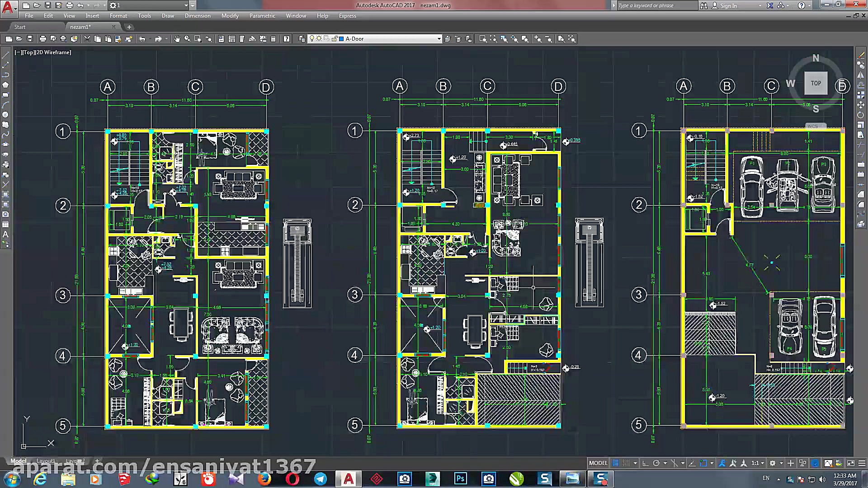
Task: Click the binoculars search icon
Action: coord(704,5)
